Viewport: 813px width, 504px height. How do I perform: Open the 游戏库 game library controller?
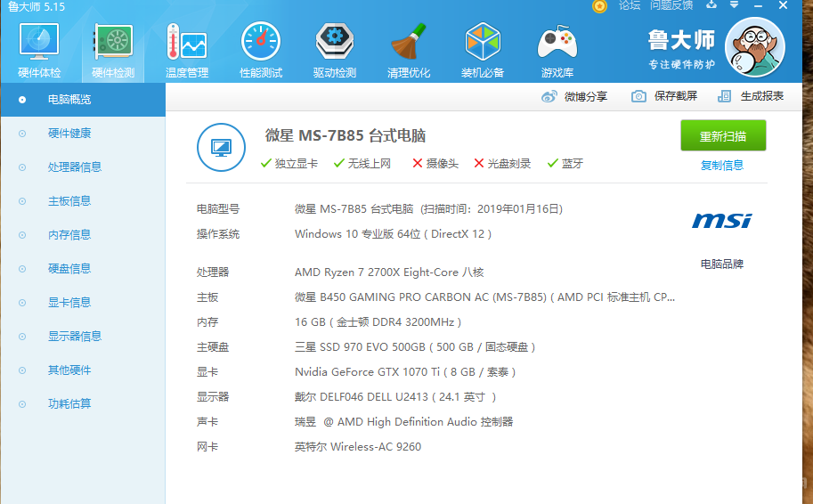557,51
